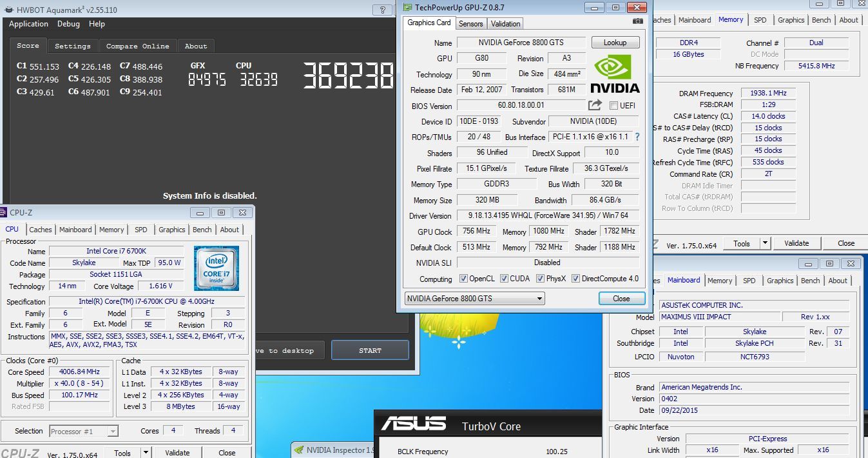Click the Lookup button in GPU-Z
Viewport: 868px width, 458px height.
[615, 43]
